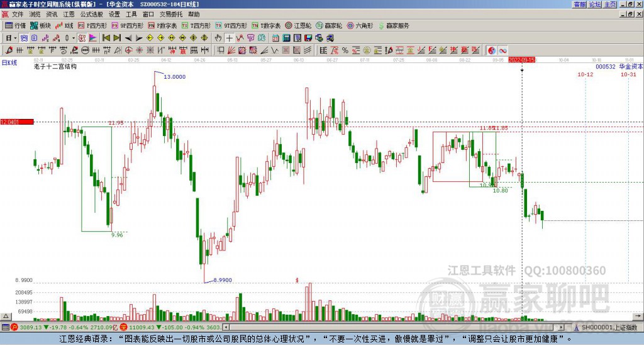The image size is (644, 345).
Task: Click the calendar 21 icon
Action: pos(275,38)
